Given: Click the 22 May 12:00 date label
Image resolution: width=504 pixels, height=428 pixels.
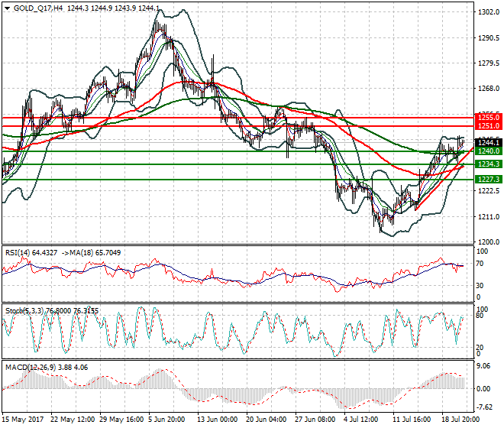Looking at the screenshot, I should [73, 420].
